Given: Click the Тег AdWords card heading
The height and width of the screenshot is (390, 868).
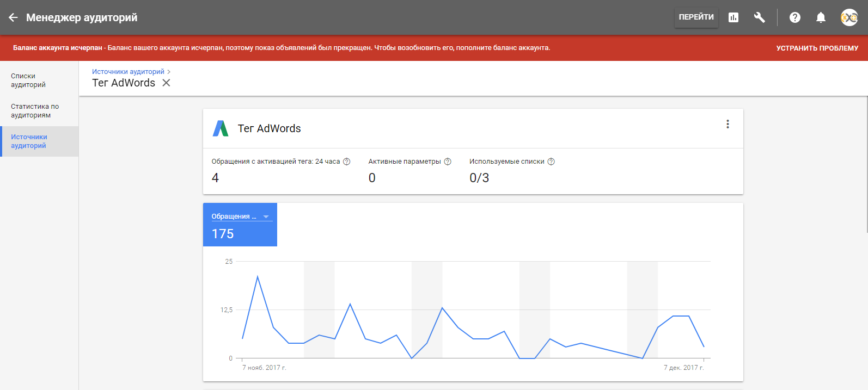Looking at the screenshot, I should click(x=269, y=128).
